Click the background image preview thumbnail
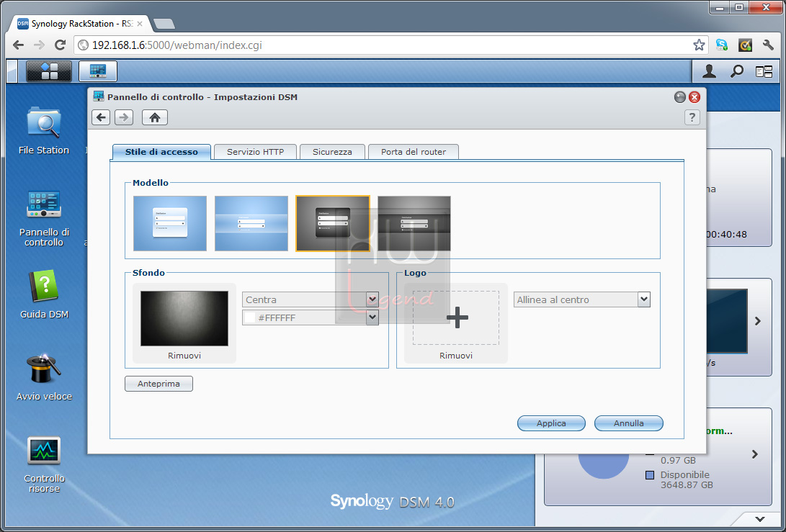The image size is (786, 532). tap(184, 319)
